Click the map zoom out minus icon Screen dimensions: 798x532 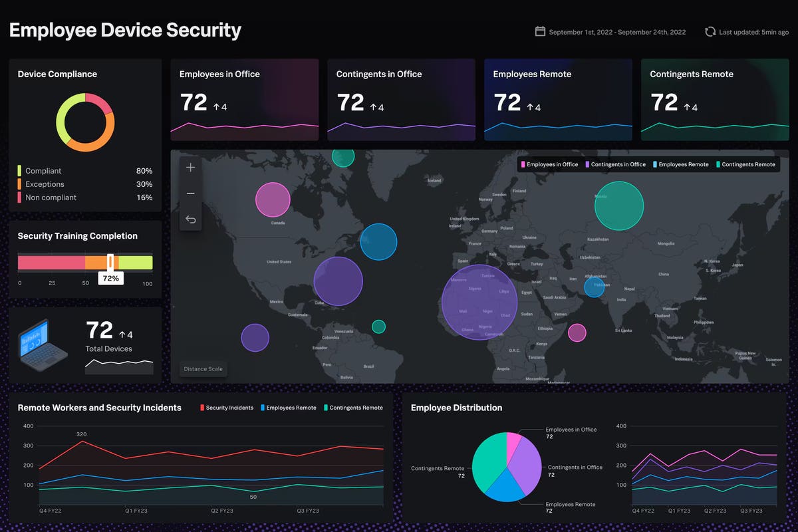click(191, 194)
